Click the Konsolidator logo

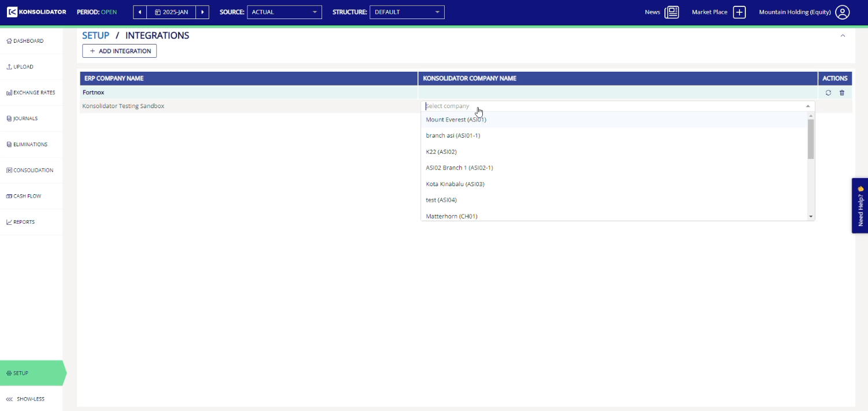(37, 12)
